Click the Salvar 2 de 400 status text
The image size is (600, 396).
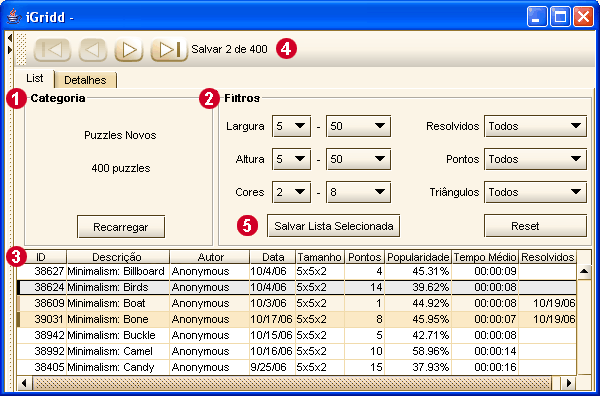pyautogui.click(x=229, y=49)
